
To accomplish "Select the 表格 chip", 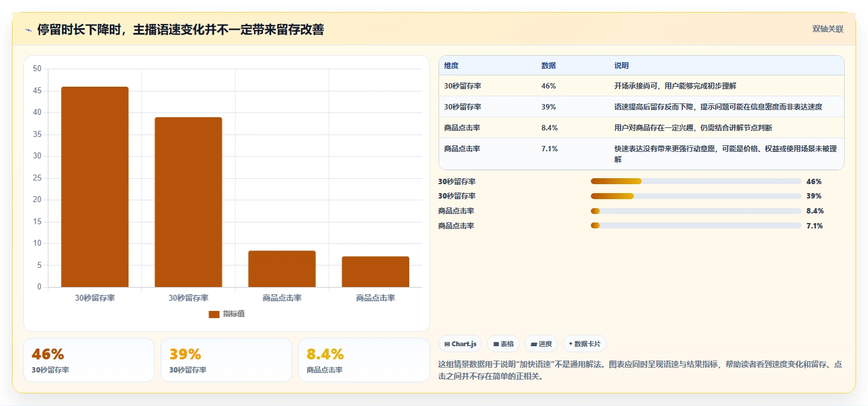I will pyautogui.click(x=503, y=344).
